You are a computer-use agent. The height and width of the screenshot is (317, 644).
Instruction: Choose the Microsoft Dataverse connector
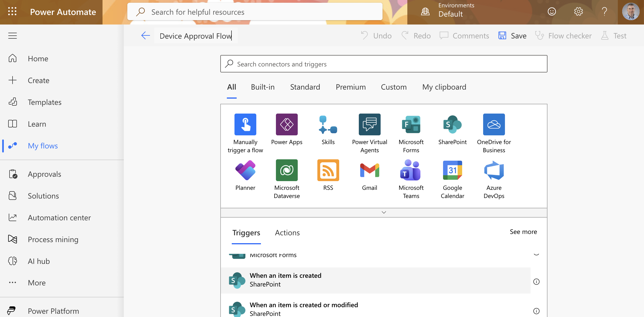click(287, 170)
